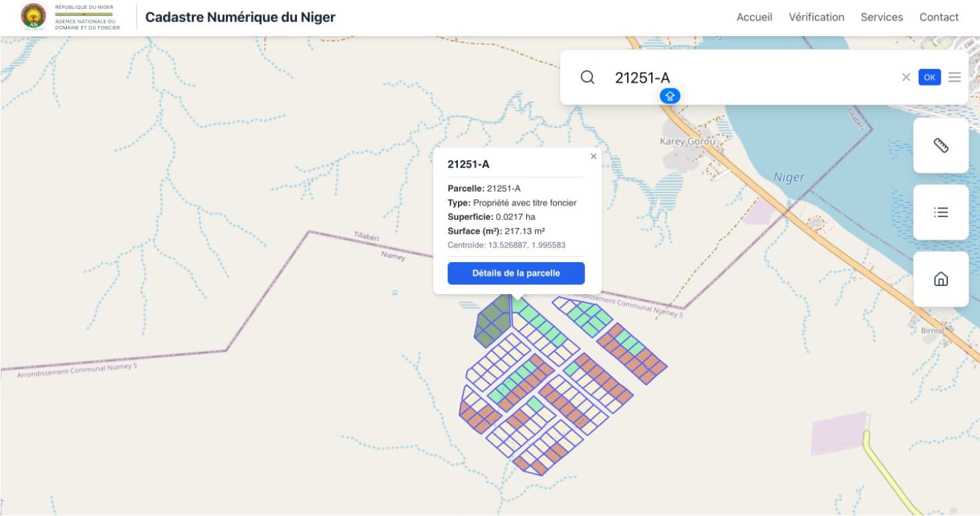Image resolution: width=980 pixels, height=516 pixels.
Task: Clear the search with the X icon
Action: click(906, 77)
